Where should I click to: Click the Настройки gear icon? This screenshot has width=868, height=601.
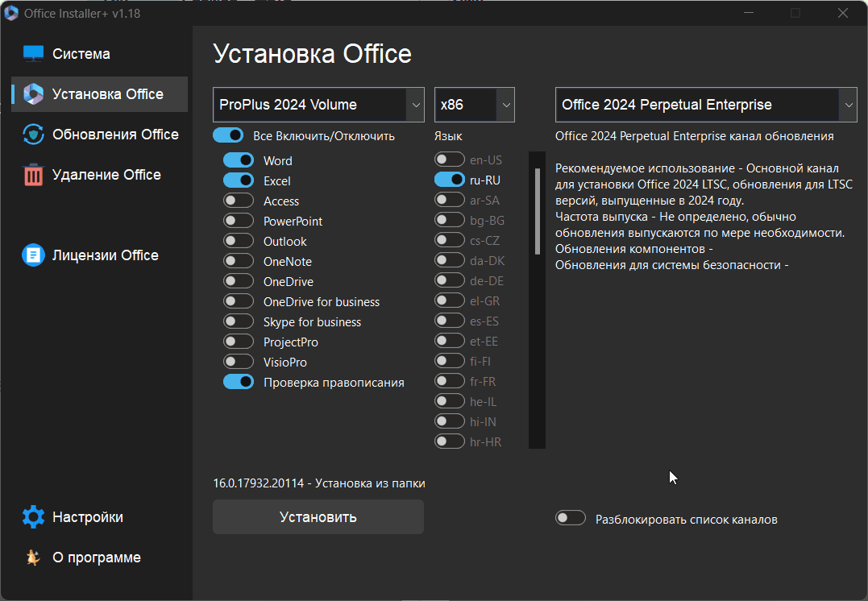tap(33, 517)
